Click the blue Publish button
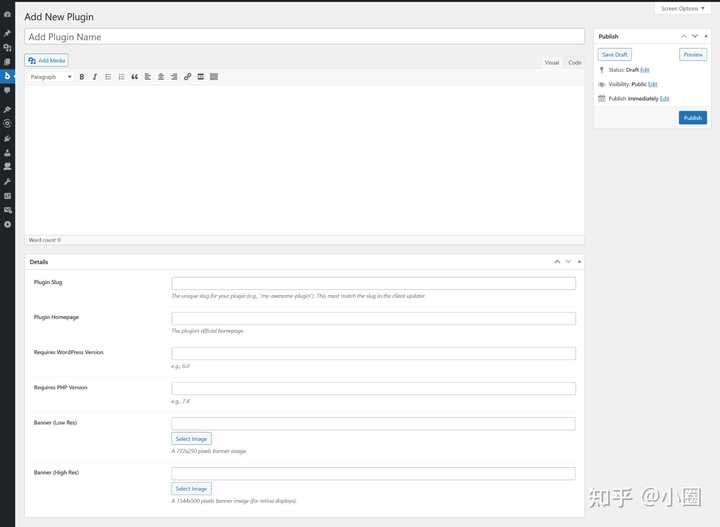 tap(692, 118)
